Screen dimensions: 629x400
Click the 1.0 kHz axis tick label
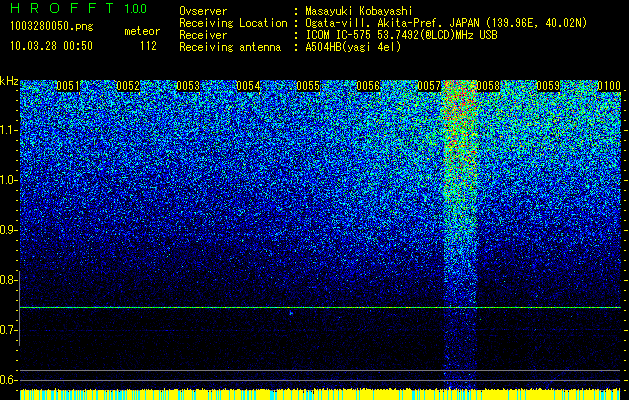tap(7, 180)
